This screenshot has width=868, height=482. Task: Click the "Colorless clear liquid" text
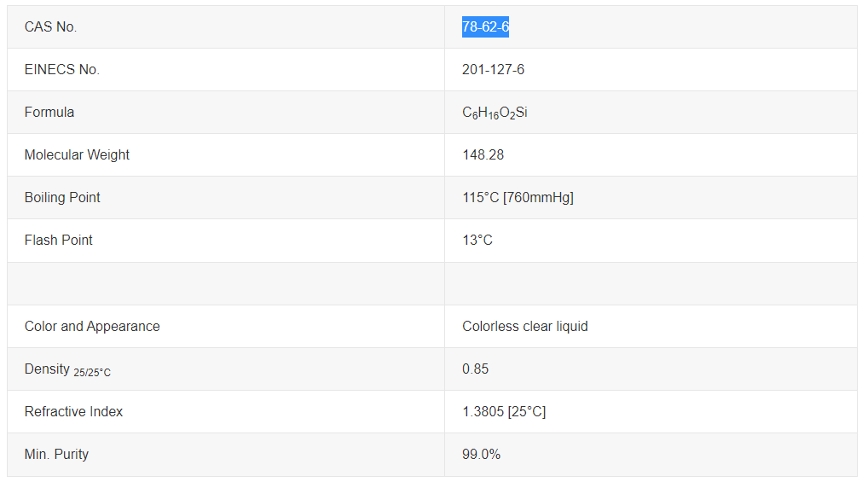(524, 327)
